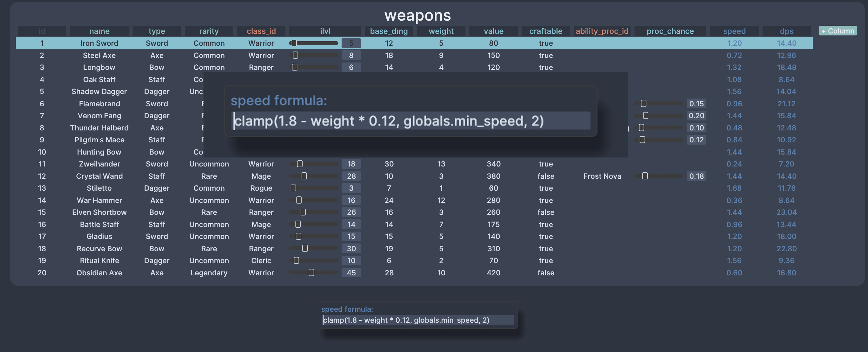Select the Zweihander row

[x=99, y=164]
